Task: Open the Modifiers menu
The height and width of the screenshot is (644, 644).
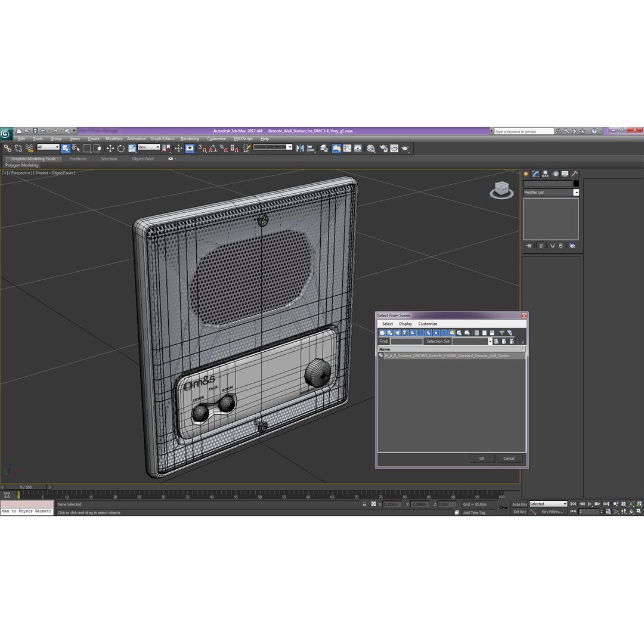Action: pyautogui.click(x=114, y=139)
